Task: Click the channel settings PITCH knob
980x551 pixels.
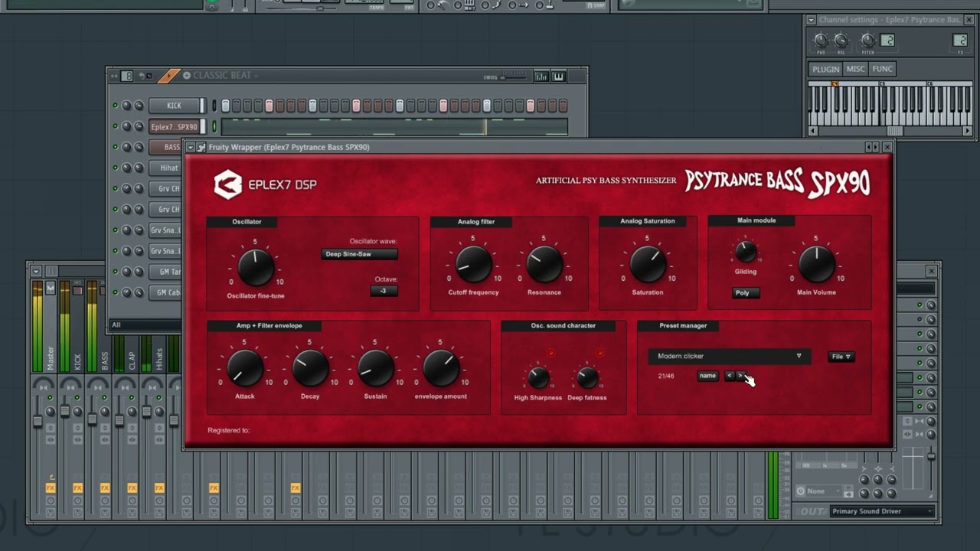Action: (x=867, y=41)
